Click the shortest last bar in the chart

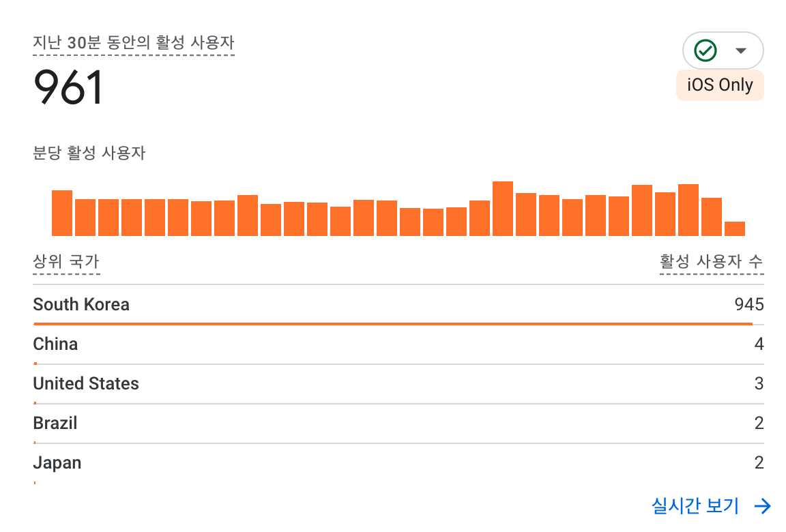pyautogui.click(x=735, y=228)
